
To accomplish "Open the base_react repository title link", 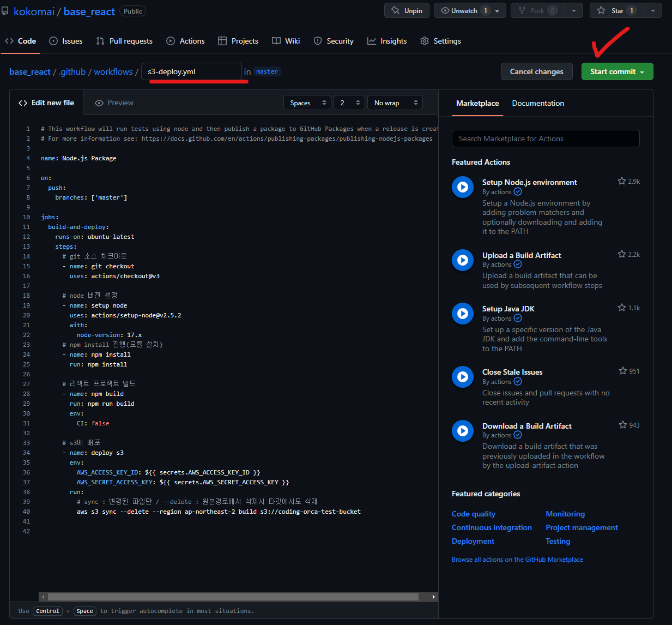I will click(89, 11).
